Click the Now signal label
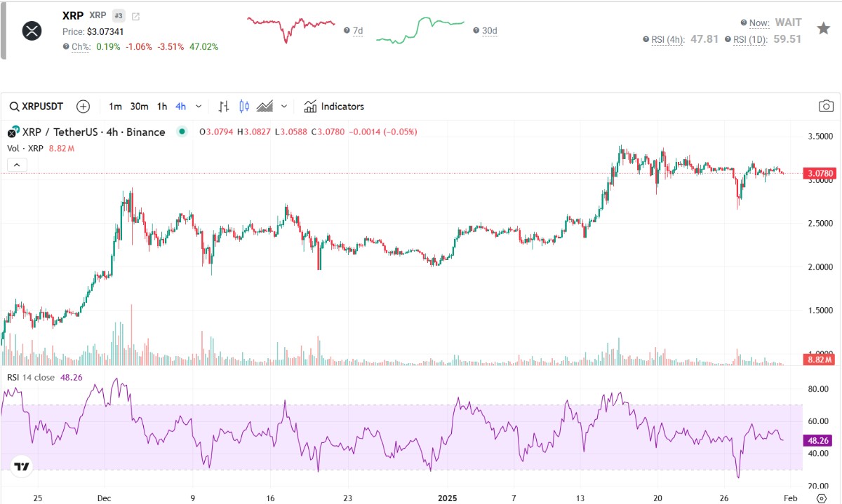This screenshot has width=842, height=504. tap(759, 23)
